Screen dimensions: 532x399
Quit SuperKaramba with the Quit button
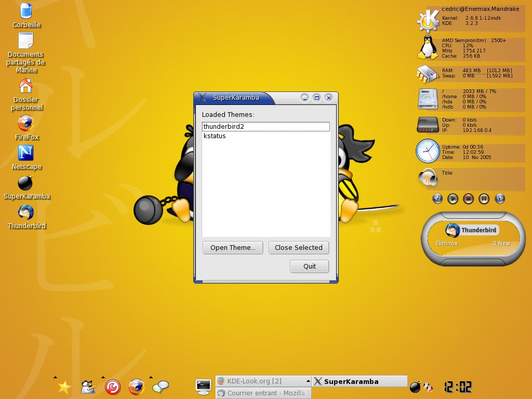[x=310, y=267]
